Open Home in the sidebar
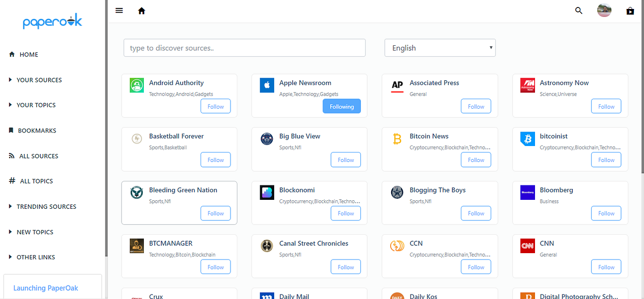Screen dimensions: 644x299 tap(24, 54)
